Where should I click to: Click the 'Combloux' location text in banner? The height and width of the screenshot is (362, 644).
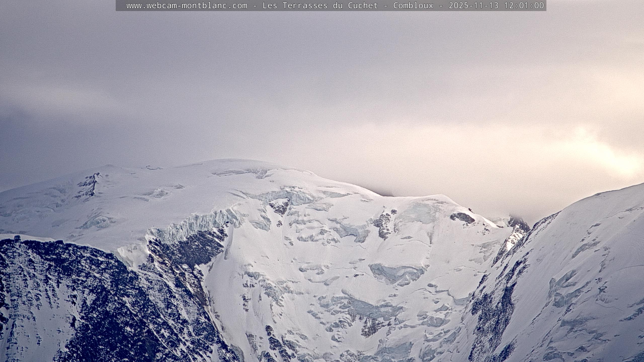click(x=413, y=6)
